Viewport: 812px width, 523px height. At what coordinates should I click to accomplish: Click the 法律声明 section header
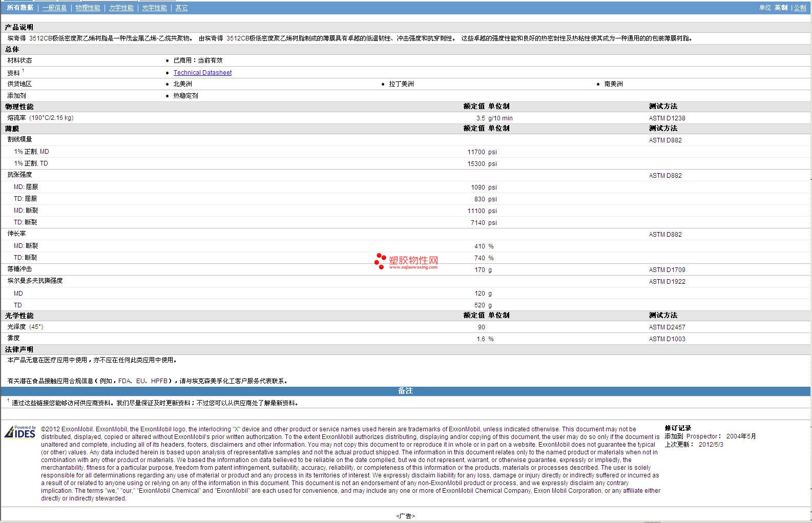pyautogui.click(x=19, y=349)
